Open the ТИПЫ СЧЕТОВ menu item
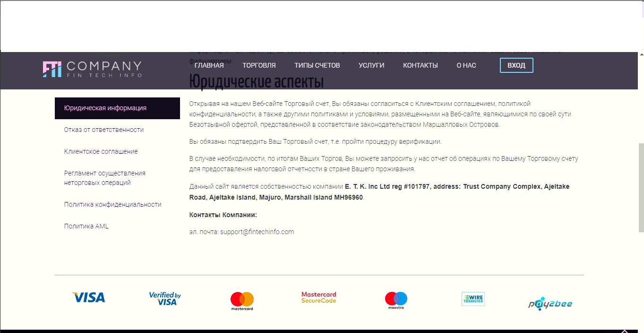Viewport: 644px width, 333px height. [317, 65]
